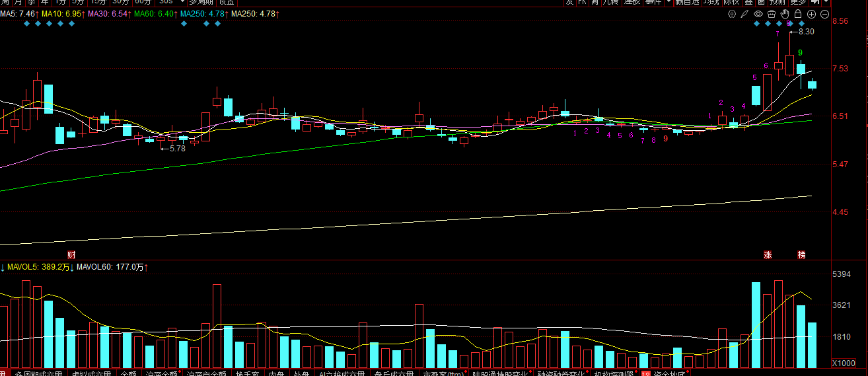Switch to the 年 period tab
Image resolution: width=868 pixels, height=376 pixels.
pos(44,2)
